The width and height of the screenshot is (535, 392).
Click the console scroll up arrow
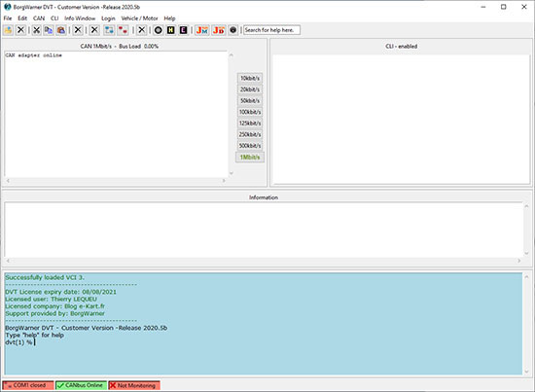click(x=526, y=276)
